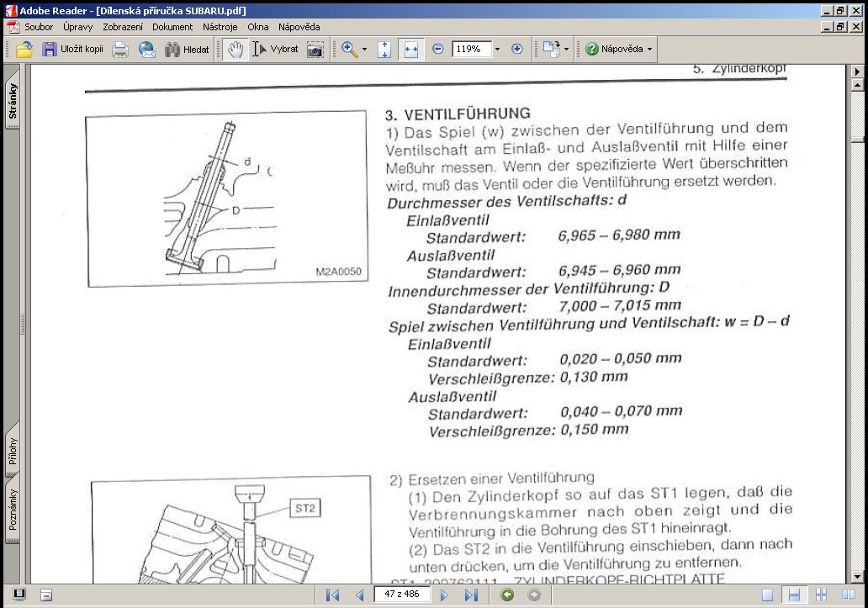Decrease zoom with the minus button
The image size is (868, 608).
438,50
